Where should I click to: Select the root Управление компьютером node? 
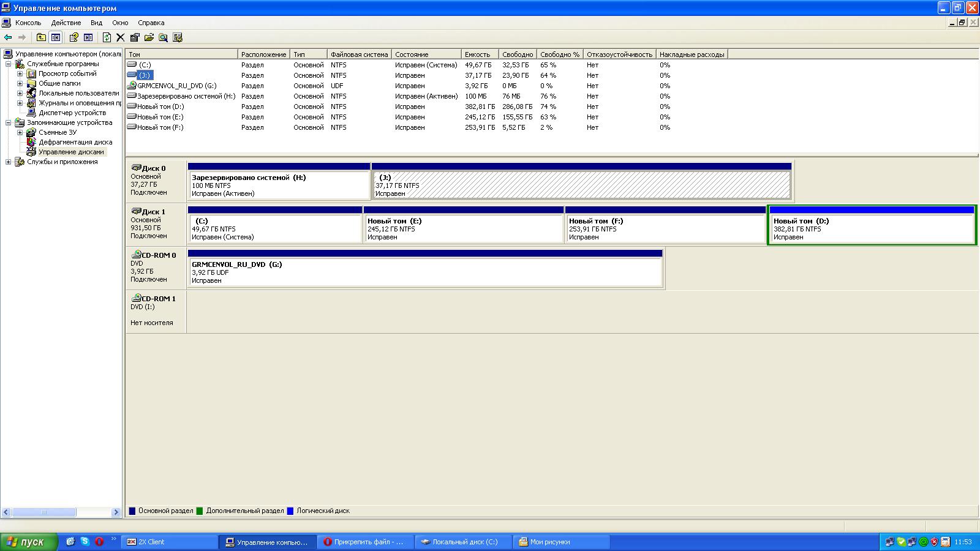point(68,54)
